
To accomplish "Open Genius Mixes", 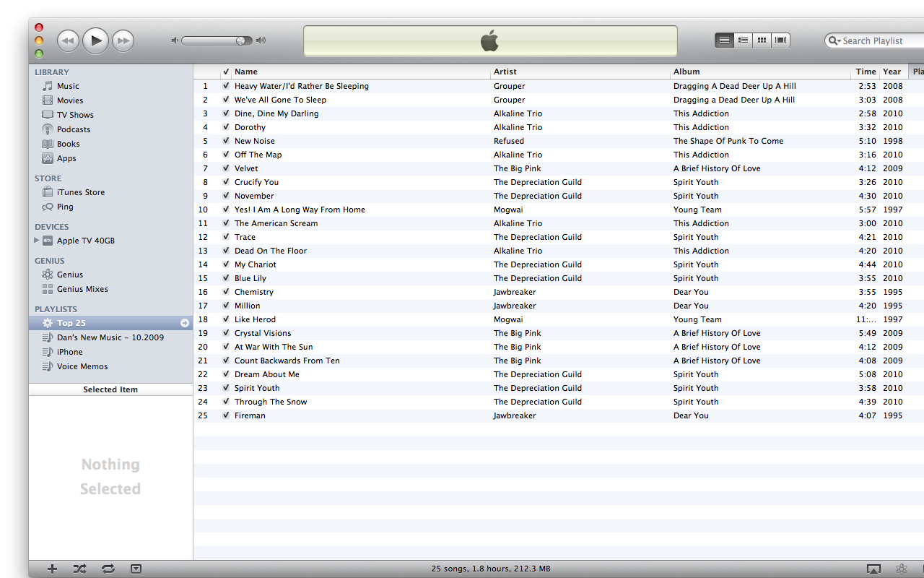I will [x=82, y=289].
